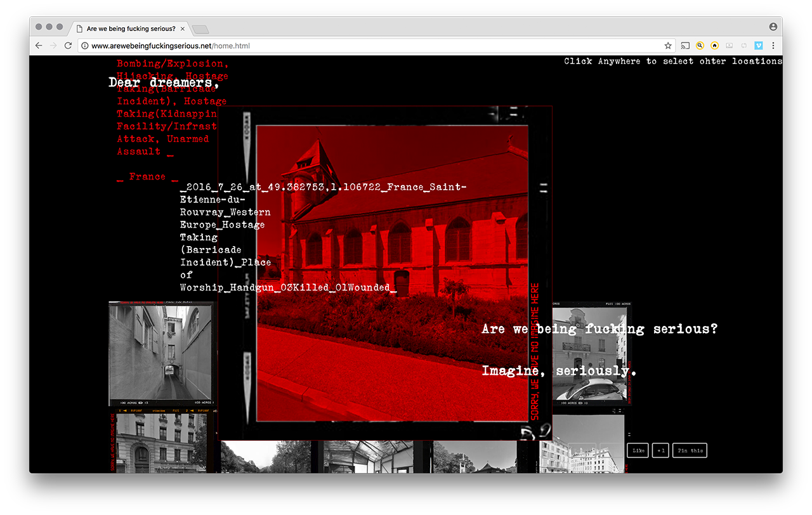Click 'Imagine, seriously.' text
This screenshot has width=812, height=515.
coord(559,370)
